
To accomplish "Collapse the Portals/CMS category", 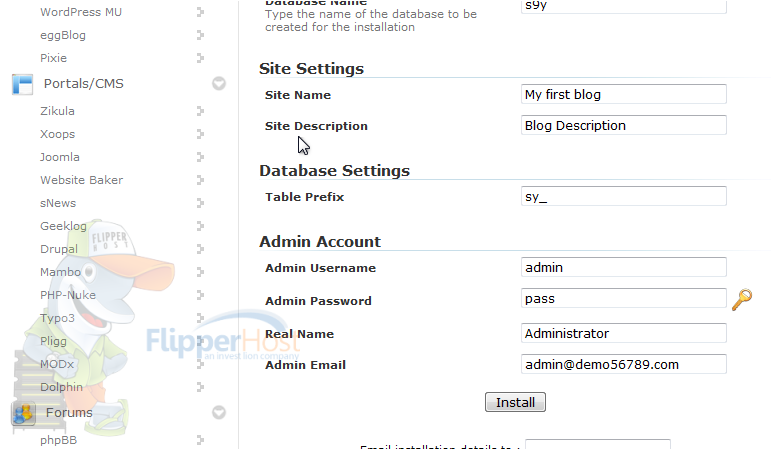I will click(219, 84).
